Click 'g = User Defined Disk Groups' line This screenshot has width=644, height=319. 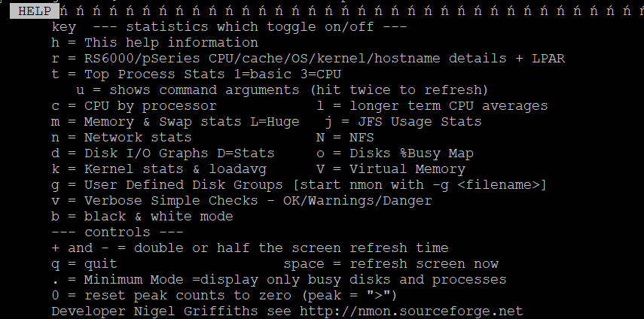pos(299,185)
